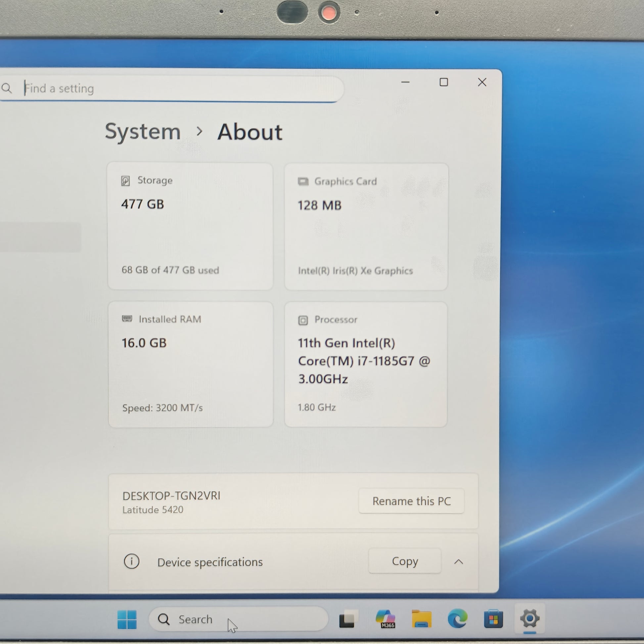Launch Microsoft 365 Copilot app
The height and width of the screenshot is (644, 644).
pos(385,619)
